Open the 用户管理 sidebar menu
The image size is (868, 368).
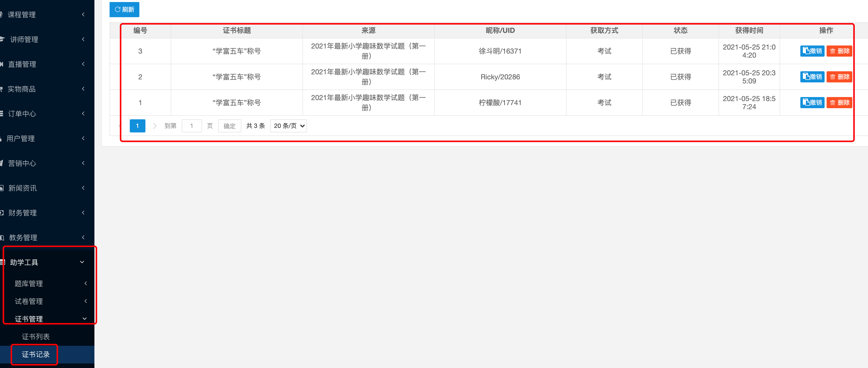point(47,139)
